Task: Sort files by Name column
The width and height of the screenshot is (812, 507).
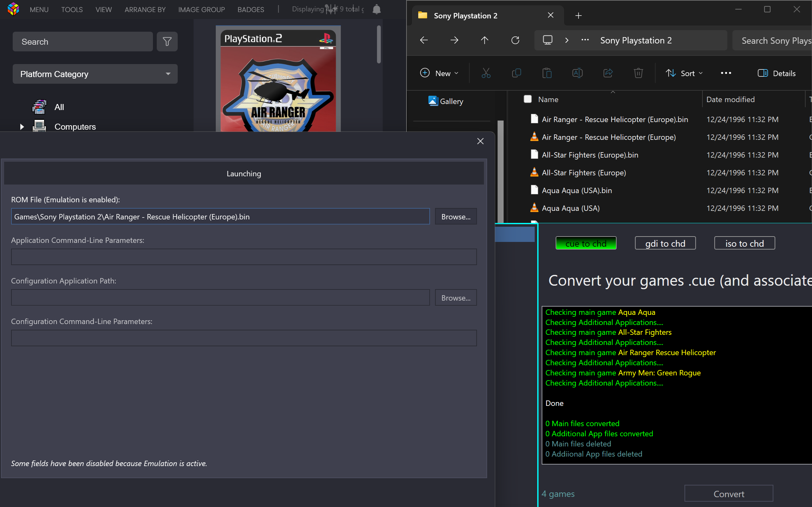Action: coord(548,99)
